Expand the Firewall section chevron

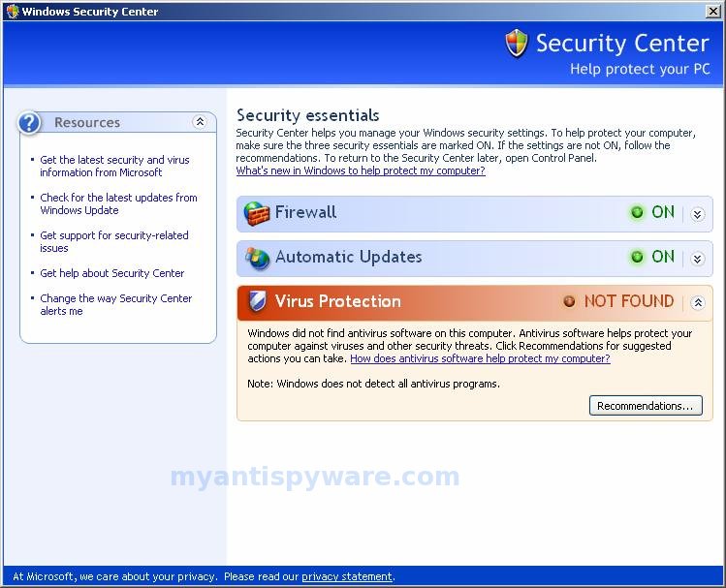click(x=697, y=214)
